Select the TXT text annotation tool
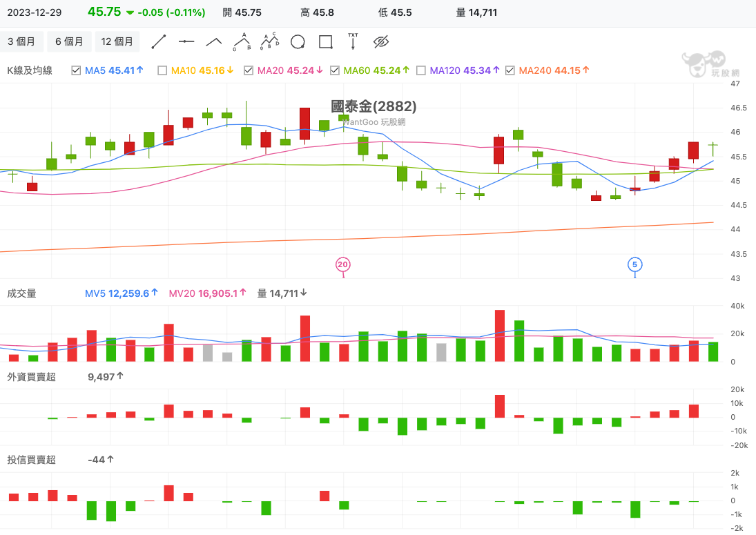This screenshot has width=756, height=535. click(353, 41)
